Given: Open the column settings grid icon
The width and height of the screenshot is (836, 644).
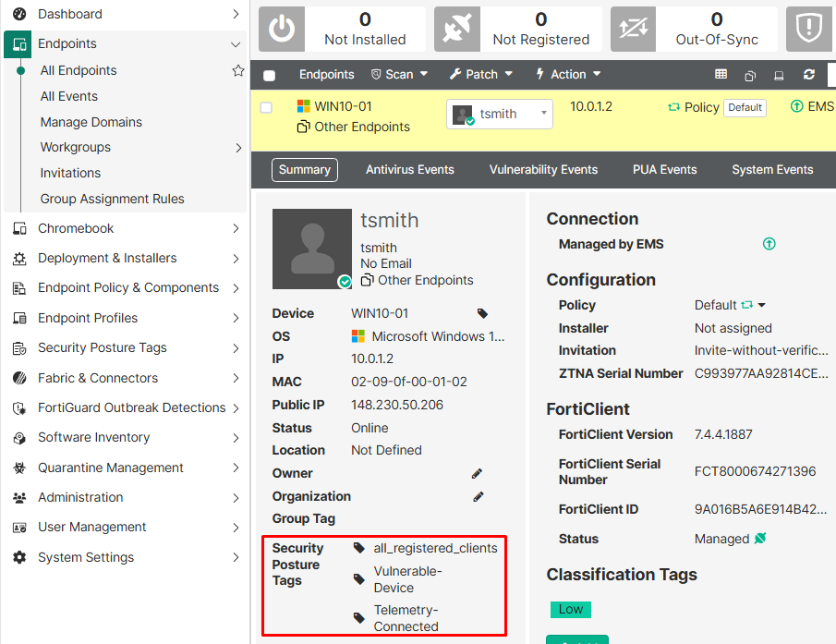Looking at the screenshot, I should click(x=722, y=75).
